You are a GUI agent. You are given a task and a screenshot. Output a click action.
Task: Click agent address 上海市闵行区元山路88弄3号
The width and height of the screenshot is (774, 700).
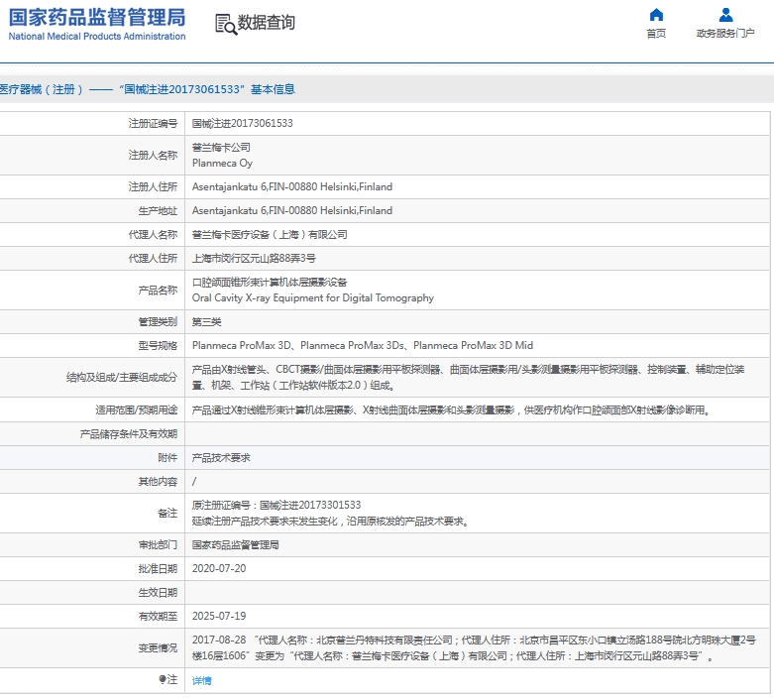coord(254,259)
